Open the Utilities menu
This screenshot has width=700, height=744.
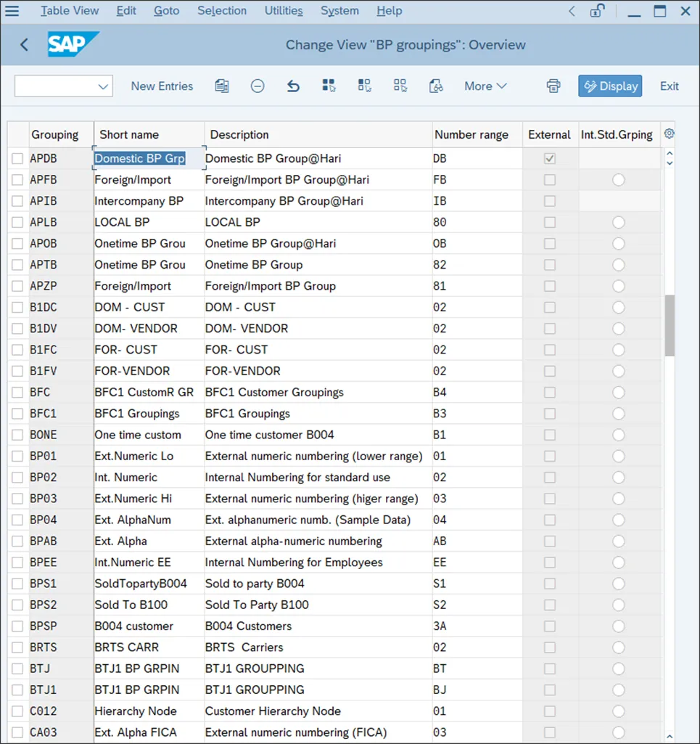[x=284, y=11]
